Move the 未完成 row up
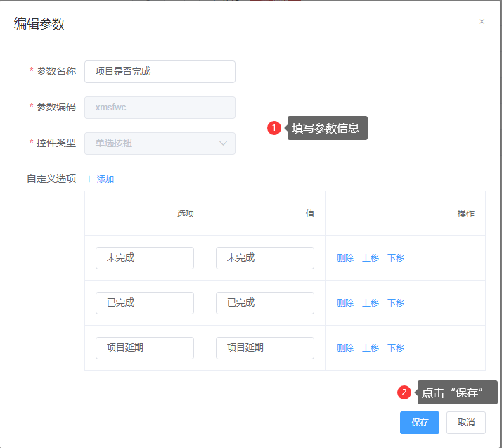Image resolution: width=502 pixels, height=448 pixels. 371,258
